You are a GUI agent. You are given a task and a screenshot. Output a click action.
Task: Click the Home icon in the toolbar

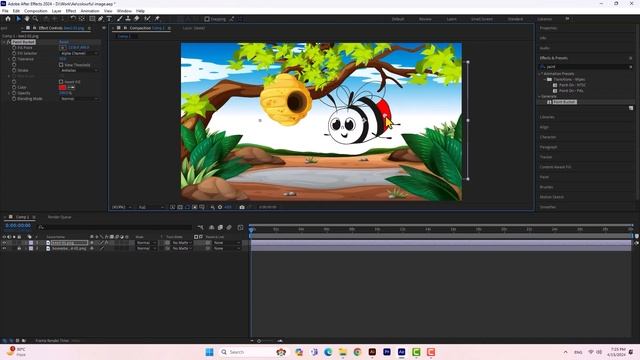[8, 19]
